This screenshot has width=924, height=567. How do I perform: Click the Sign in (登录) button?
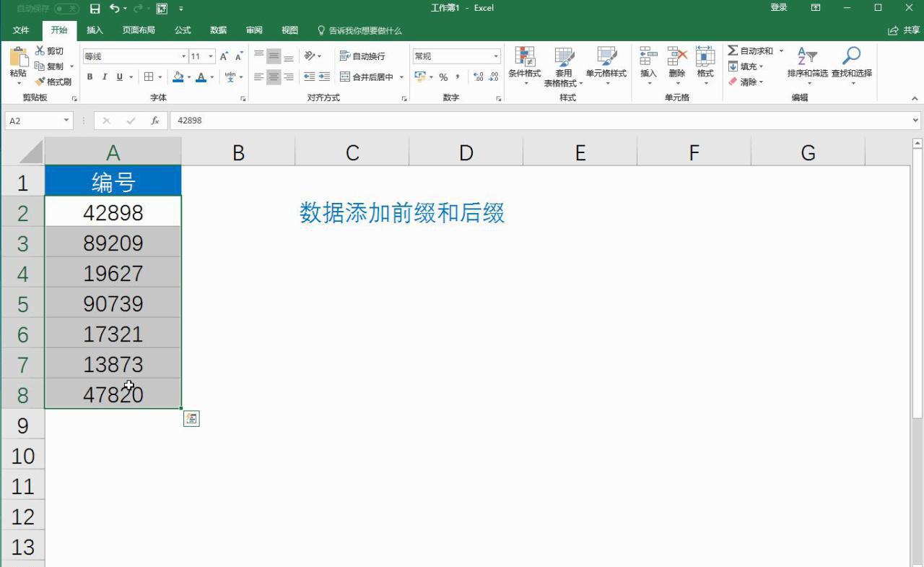click(779, 8)
